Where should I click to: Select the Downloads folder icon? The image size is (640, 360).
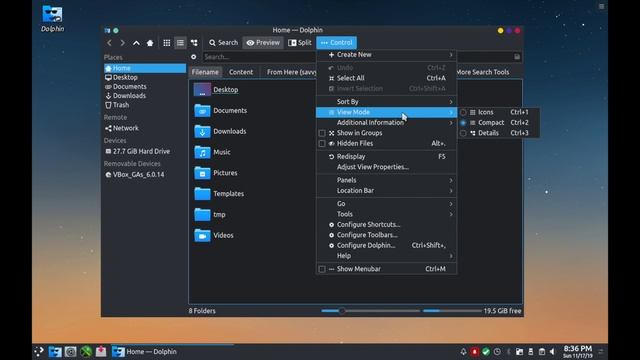point(202,131)
